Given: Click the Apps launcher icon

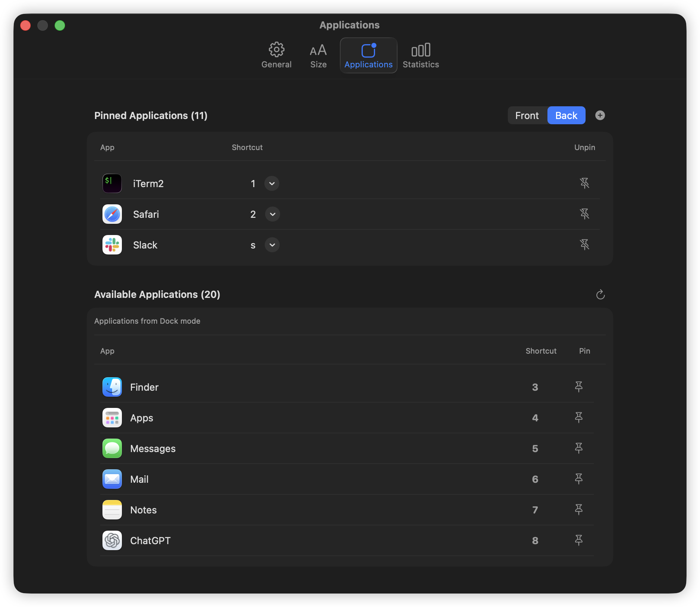Looking at the screenshot, I should 112,418.
